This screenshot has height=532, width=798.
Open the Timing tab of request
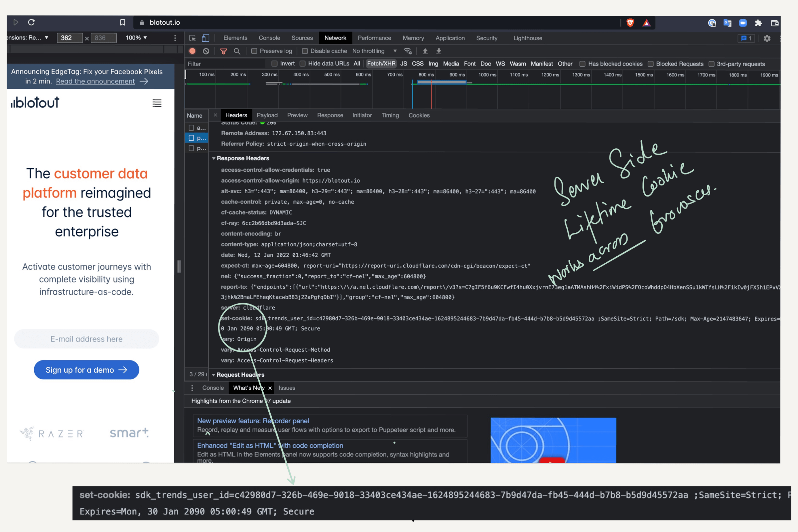click(x=390, y=115)
